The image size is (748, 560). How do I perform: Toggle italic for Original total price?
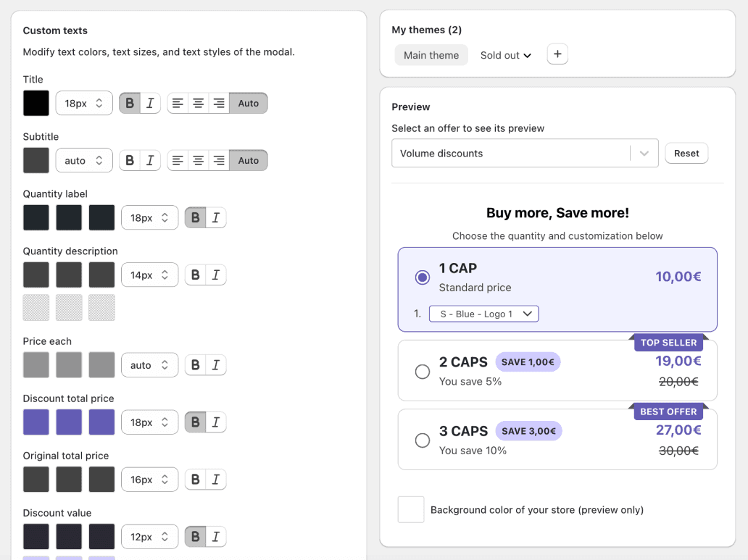coord(216,480)
